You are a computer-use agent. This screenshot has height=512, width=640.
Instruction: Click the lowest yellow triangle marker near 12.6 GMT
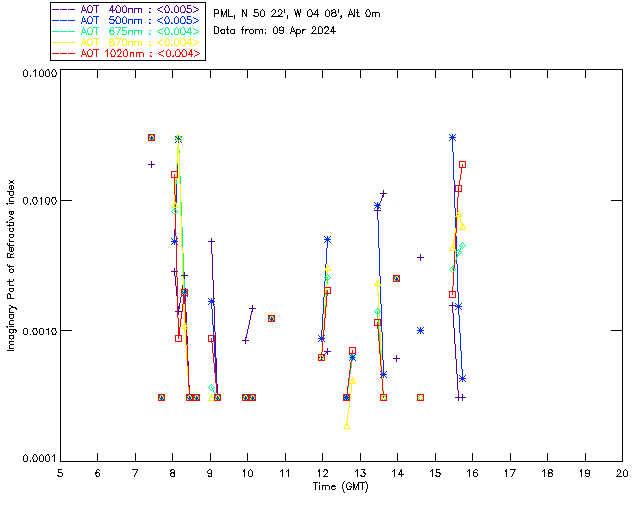point(347,426)
